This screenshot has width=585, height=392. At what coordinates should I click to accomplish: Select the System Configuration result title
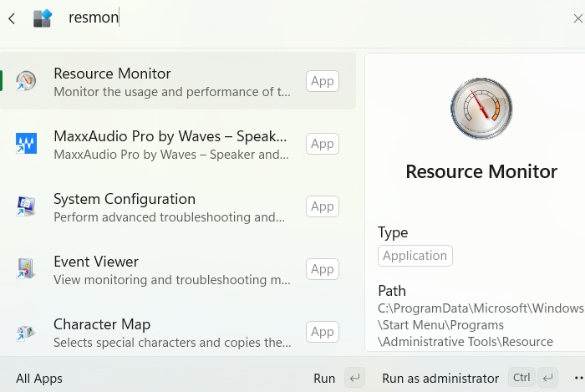pos(125,199)
